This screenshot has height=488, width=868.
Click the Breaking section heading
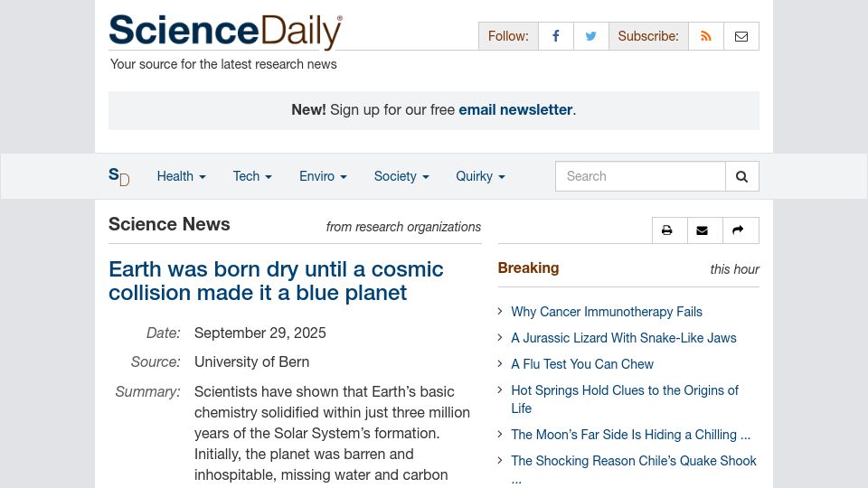[x=528, y=267]
